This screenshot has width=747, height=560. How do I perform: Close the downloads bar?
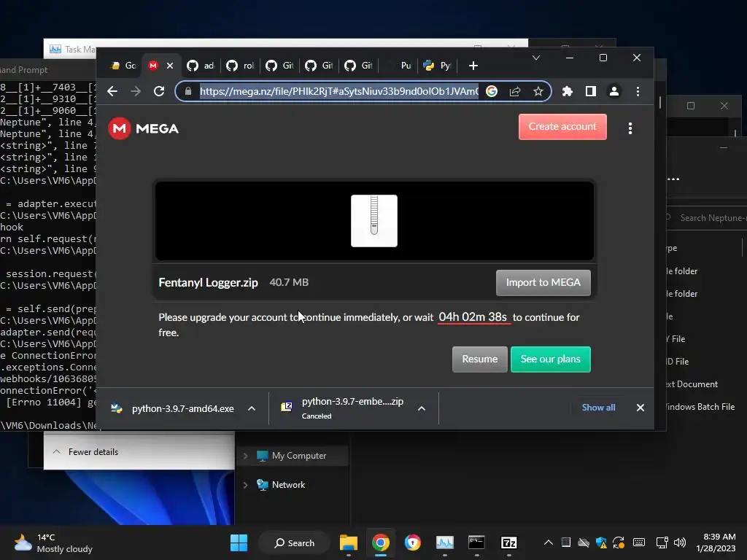coord(640,408)
